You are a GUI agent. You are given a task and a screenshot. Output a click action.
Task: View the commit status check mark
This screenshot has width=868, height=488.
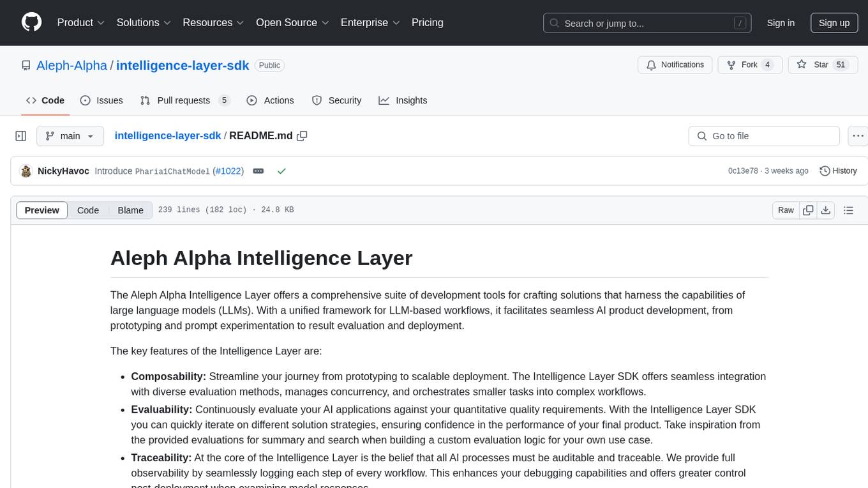[281, 171]
